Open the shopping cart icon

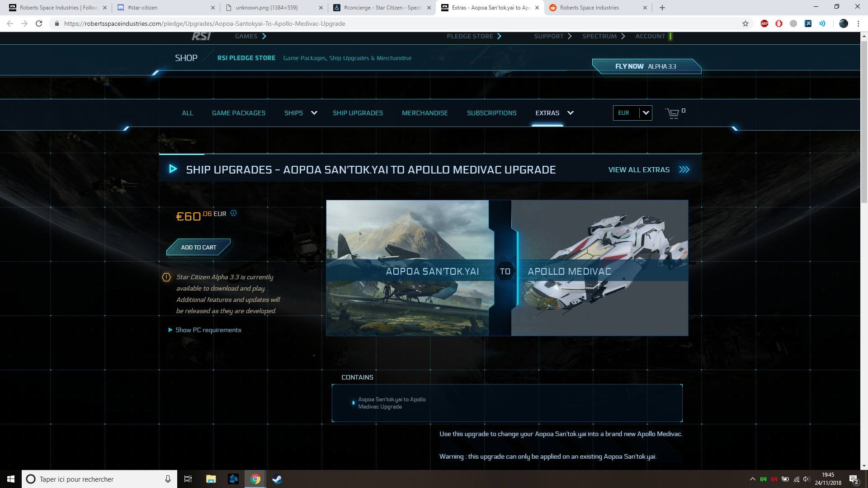coord(673,113)
